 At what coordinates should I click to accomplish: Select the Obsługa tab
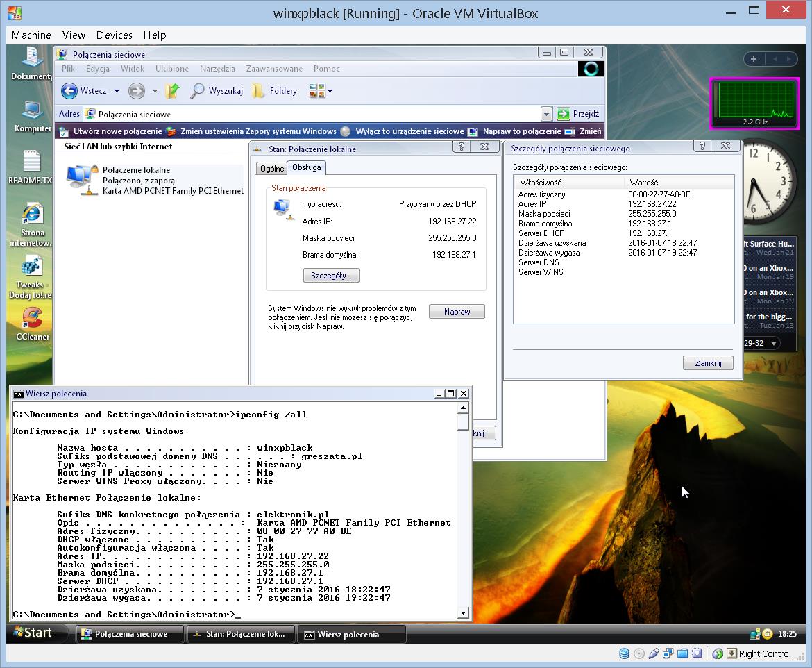click(x=307, y=167)
